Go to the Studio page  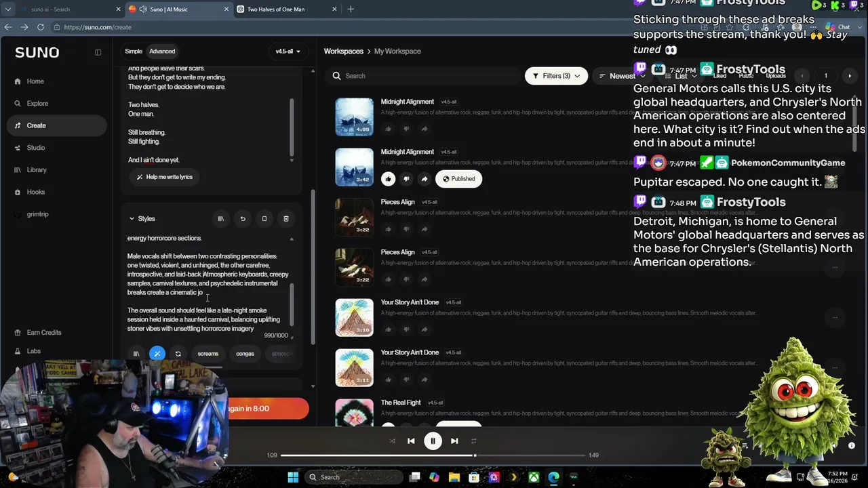pyautogui.click(x=36, y=148)
